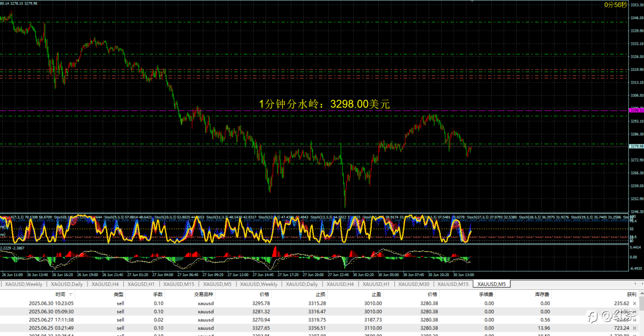
Task: Sort by the 手数 column header
Action: point(158,295)
